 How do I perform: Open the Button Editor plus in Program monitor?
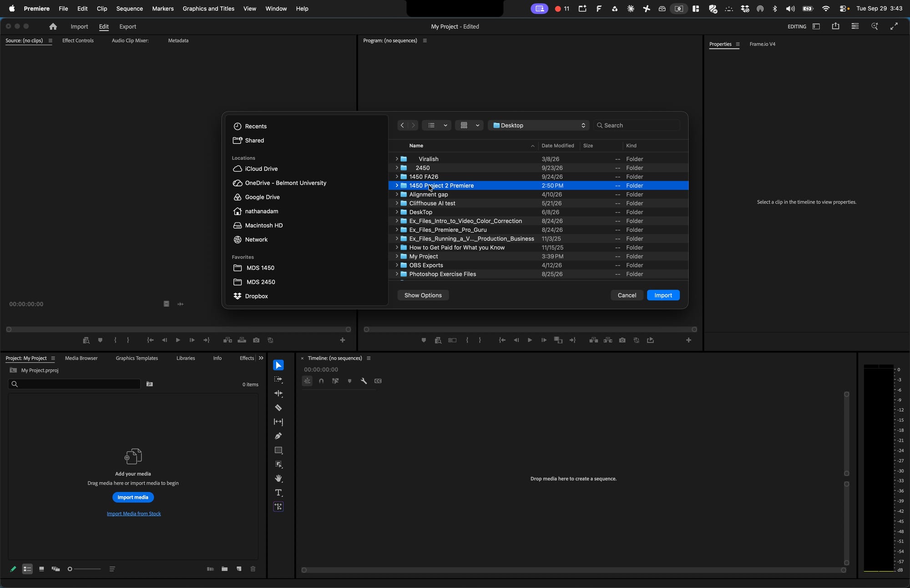[688, 340]
